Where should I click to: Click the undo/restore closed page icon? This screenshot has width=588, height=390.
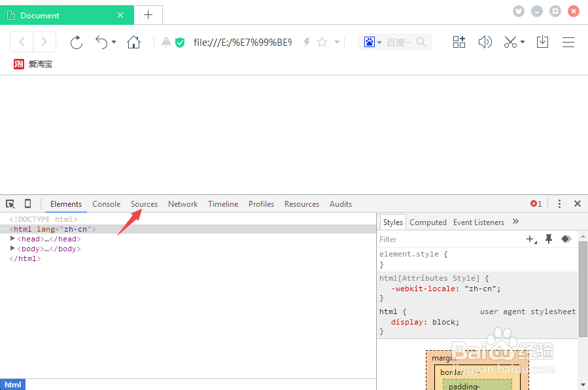click(101, 42)
